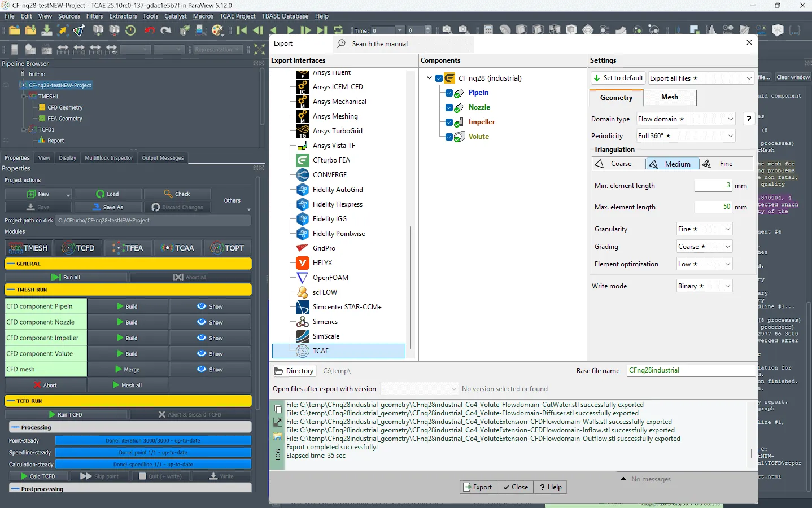Image resolution: width=812 pixels, height=508 pixels.
Task: Open the TCAE Project menu
Action: coord(237,16)
